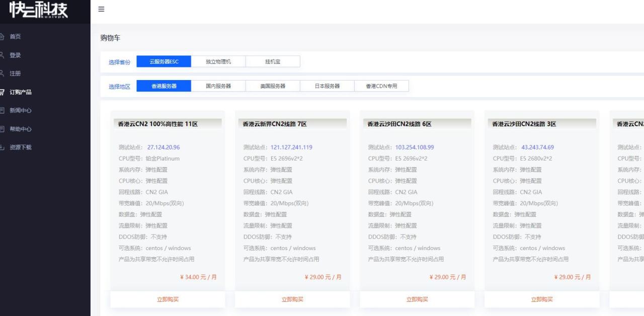Screen dimensions: 644x316
Task: Open test site link 103.254.108.99
Action: [415, 147]
